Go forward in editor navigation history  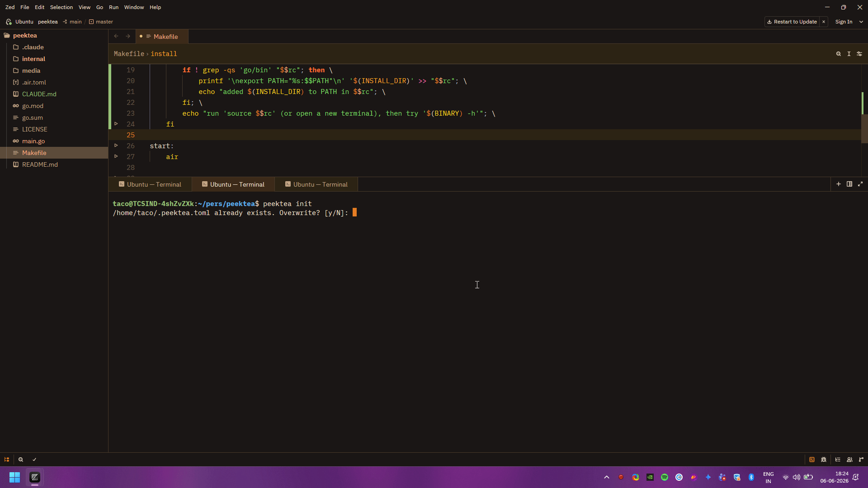pyautogui.click(x=128, y=36)
